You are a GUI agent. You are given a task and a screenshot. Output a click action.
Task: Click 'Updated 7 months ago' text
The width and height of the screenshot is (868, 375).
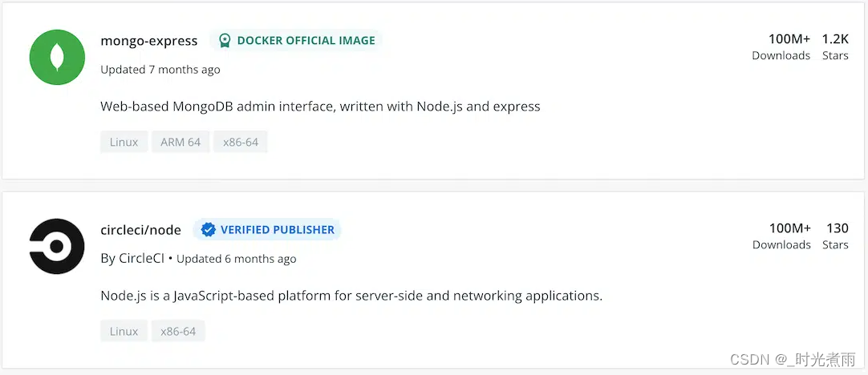pyautogui.click(x=160, y=70)
